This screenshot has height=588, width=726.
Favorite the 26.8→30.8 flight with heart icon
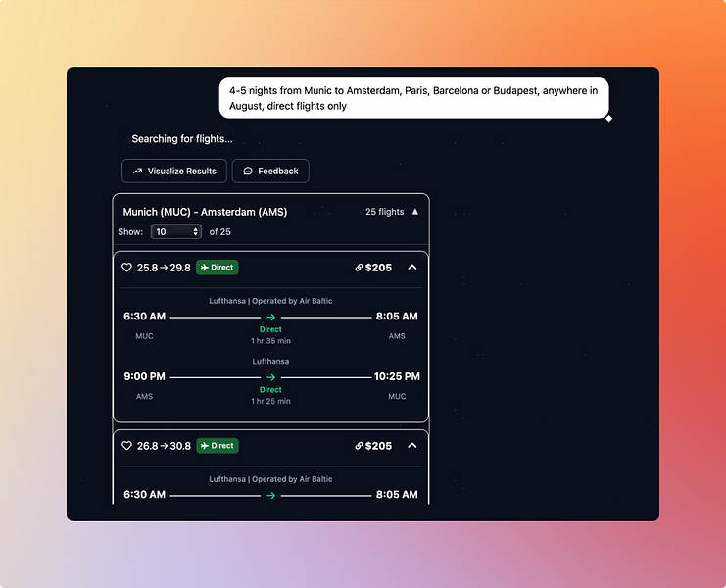click(126, 445)
